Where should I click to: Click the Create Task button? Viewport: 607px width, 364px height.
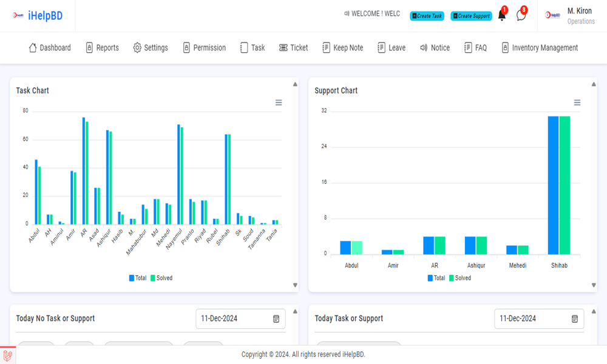click(x=427, y=15)
